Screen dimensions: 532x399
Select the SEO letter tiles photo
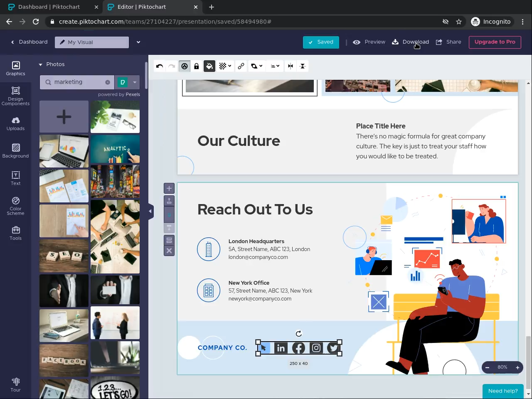point(64,256)
